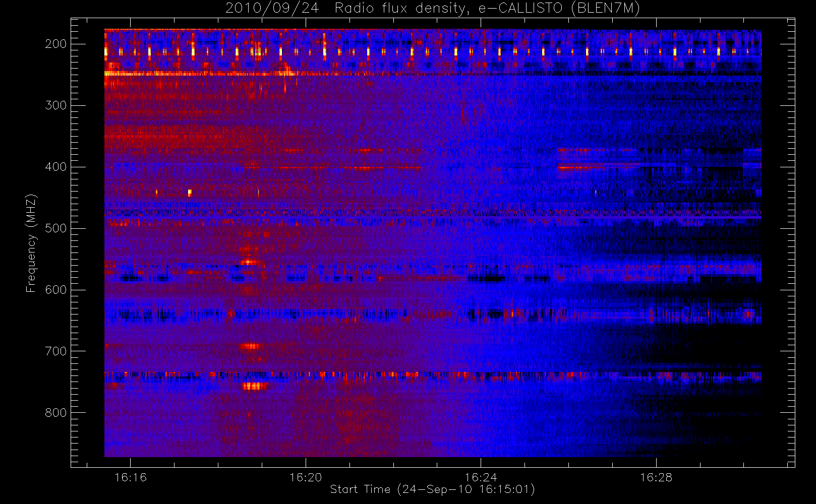
Task: Click the 'Start Time (24-Sep-10 16:15:01)' x-axis label
Action: click(433, 489)
